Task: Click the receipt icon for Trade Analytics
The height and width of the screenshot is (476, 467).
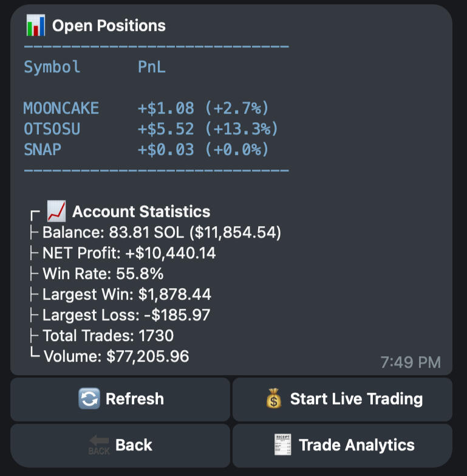Action: (x=282, y=445)
